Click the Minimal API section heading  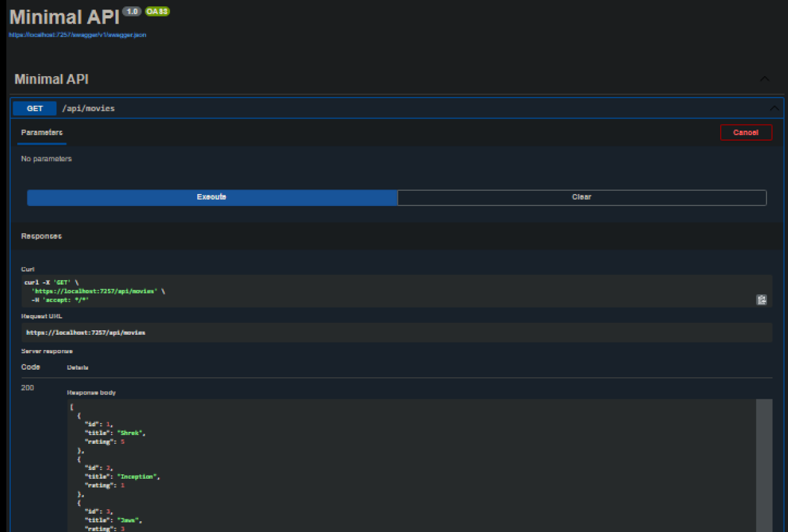click(x=51, y=79)
